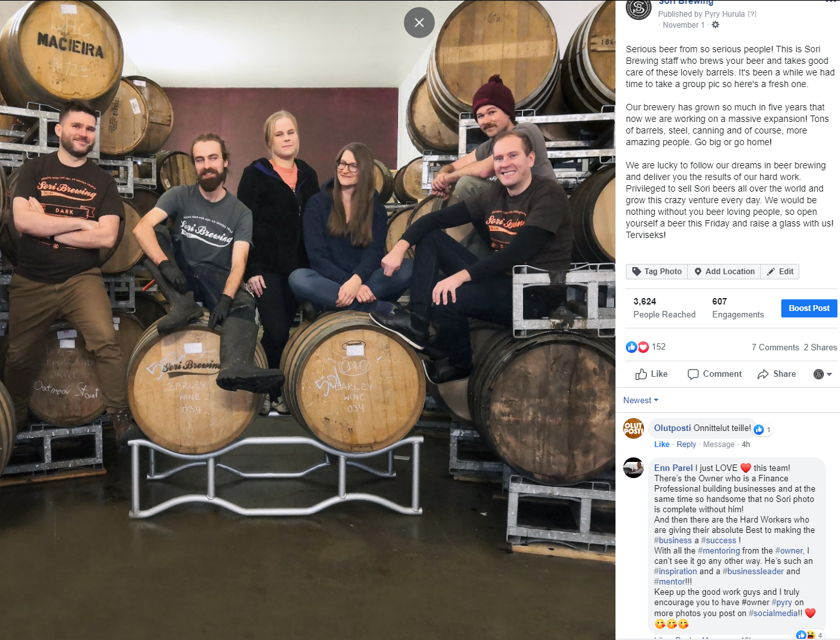
Task: Click Comment on the photo
Action: (x=715, y=374)
